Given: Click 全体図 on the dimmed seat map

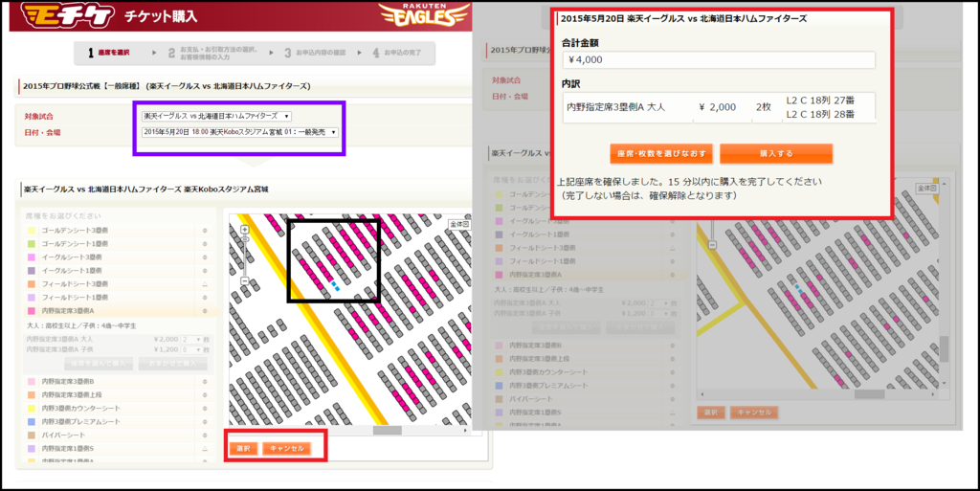Looking at the screenshot, I should point(926,188).
